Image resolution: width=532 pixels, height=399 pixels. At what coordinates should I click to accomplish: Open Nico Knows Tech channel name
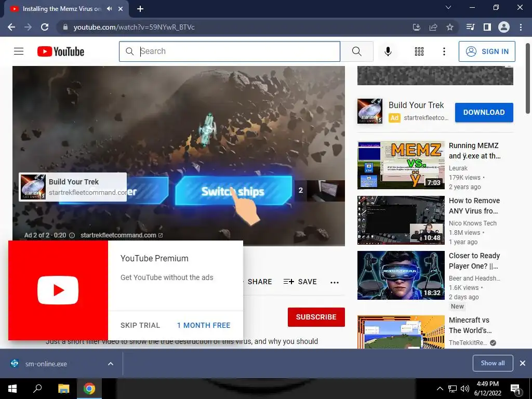tap(473, 223)
